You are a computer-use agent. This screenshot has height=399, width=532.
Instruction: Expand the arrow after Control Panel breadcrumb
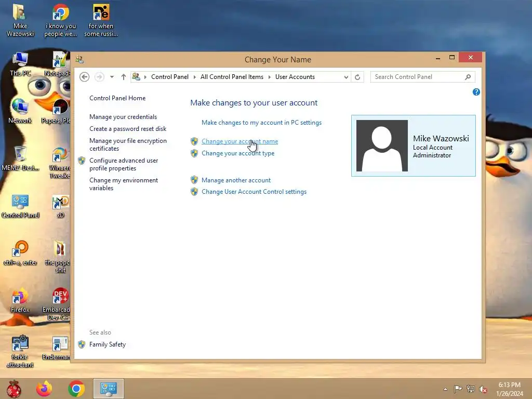click(x=194, y=77)
